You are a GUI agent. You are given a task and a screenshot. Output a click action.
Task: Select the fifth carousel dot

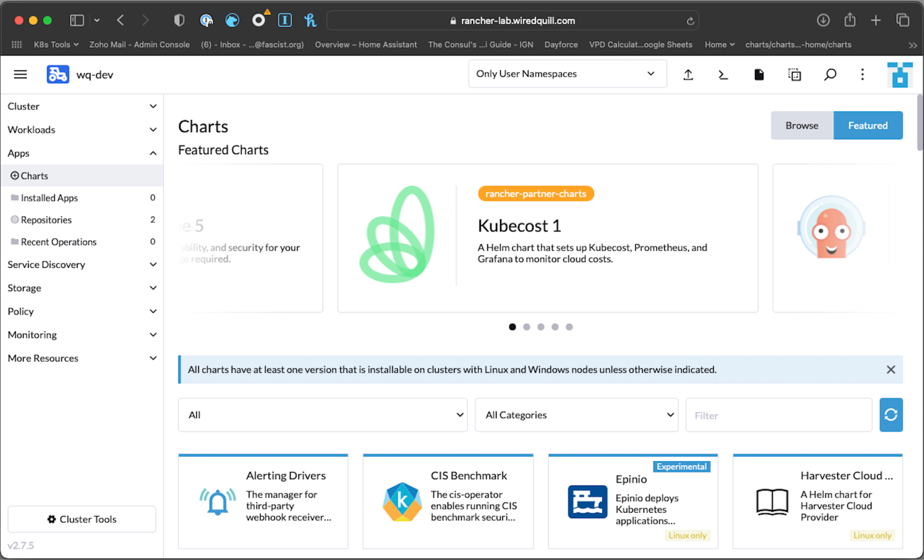click(x=569, y=327)
